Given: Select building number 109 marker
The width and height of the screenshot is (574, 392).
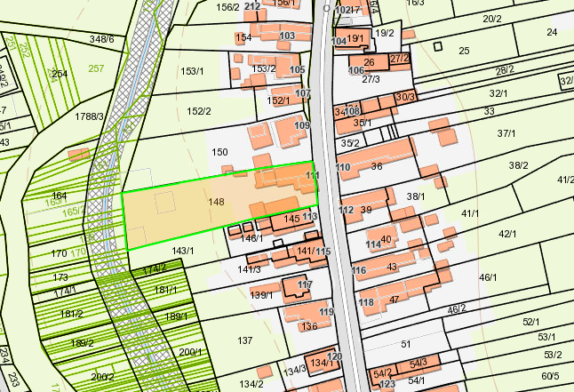Looking at the screenshot, I should point(302,126).
